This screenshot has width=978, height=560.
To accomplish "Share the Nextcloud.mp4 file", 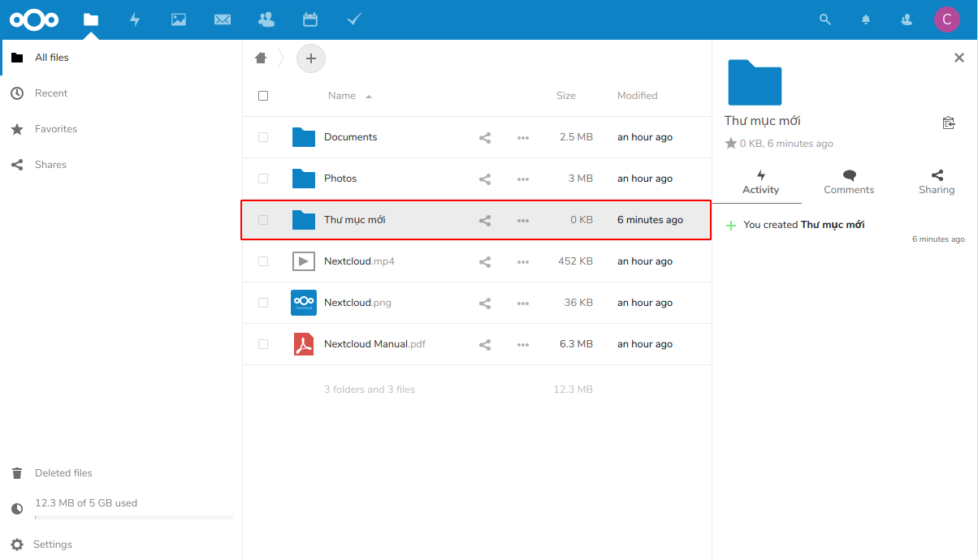I will (485, 262).
